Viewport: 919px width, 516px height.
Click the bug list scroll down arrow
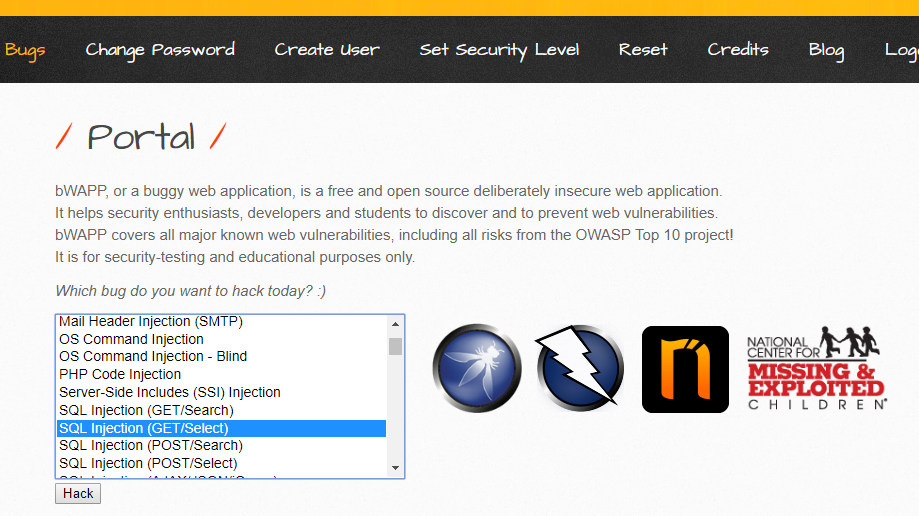pyautogui.click(x=395, y=468)
